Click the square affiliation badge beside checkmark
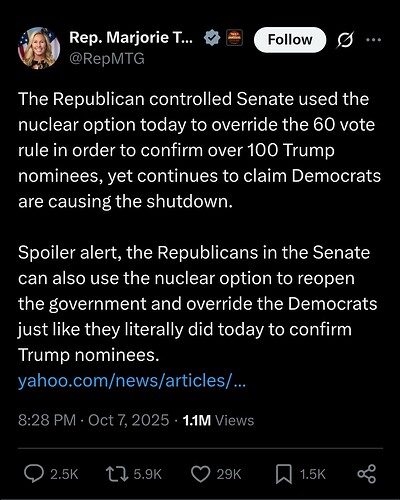400x500 pixels. tap(235, 38)
